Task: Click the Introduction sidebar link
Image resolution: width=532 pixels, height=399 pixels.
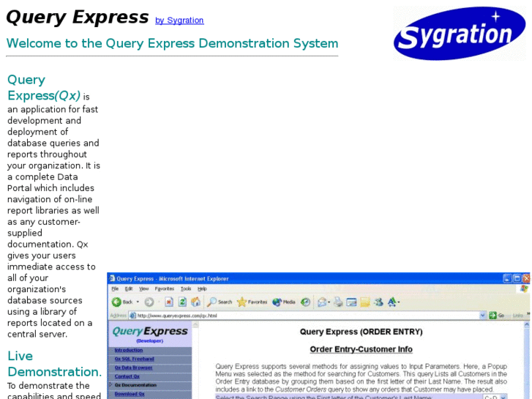Action: [x=129, y=350]
